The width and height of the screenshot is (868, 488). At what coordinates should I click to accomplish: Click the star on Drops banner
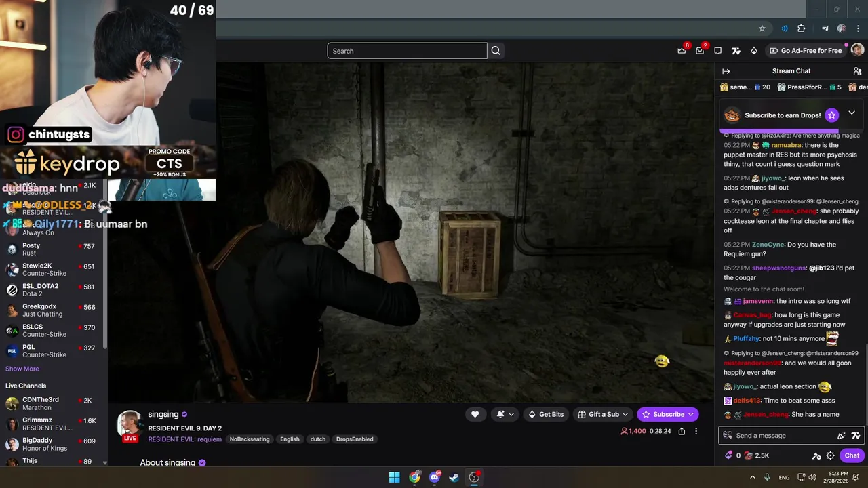coord(832,115)
